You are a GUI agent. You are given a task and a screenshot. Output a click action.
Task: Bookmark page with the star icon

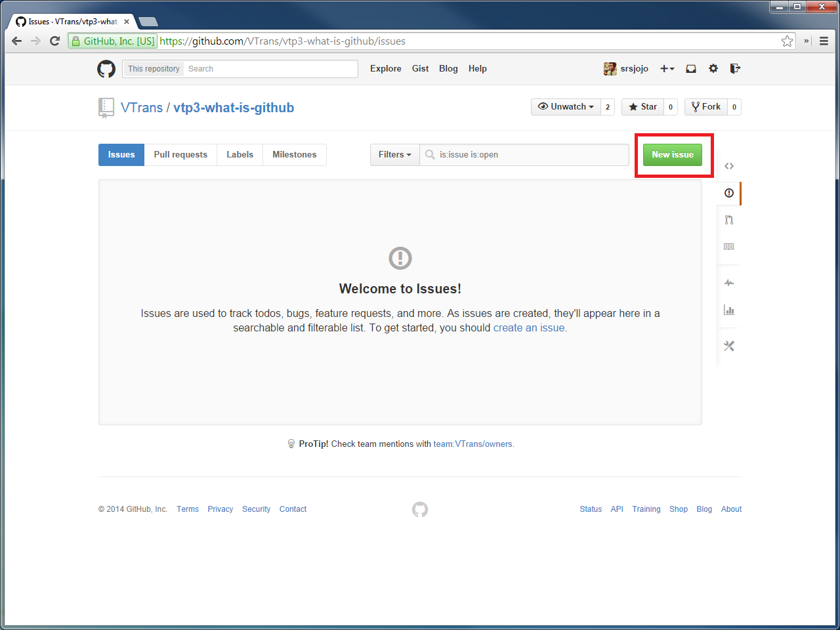point(787,41)
